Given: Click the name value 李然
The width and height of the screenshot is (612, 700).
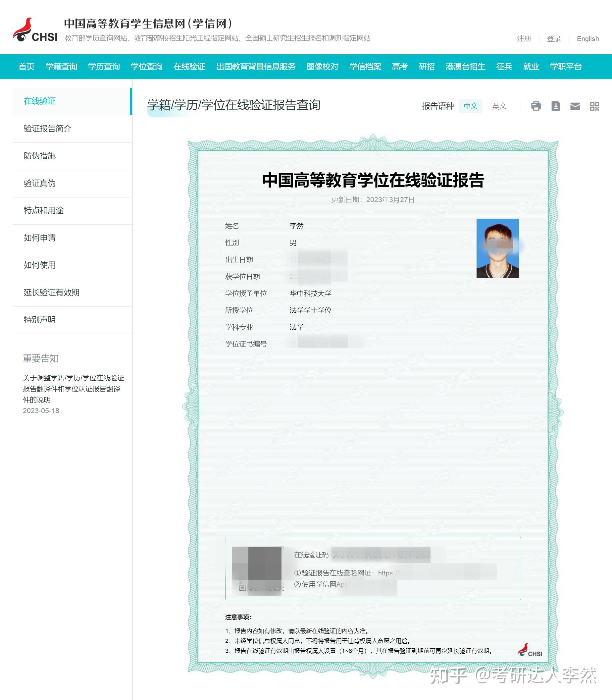Looking at the screenshot, I should pos(296,226).
